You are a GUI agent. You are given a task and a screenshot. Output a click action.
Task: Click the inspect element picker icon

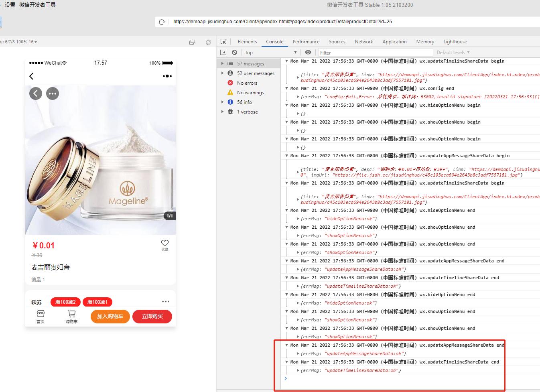coord(223,42)
